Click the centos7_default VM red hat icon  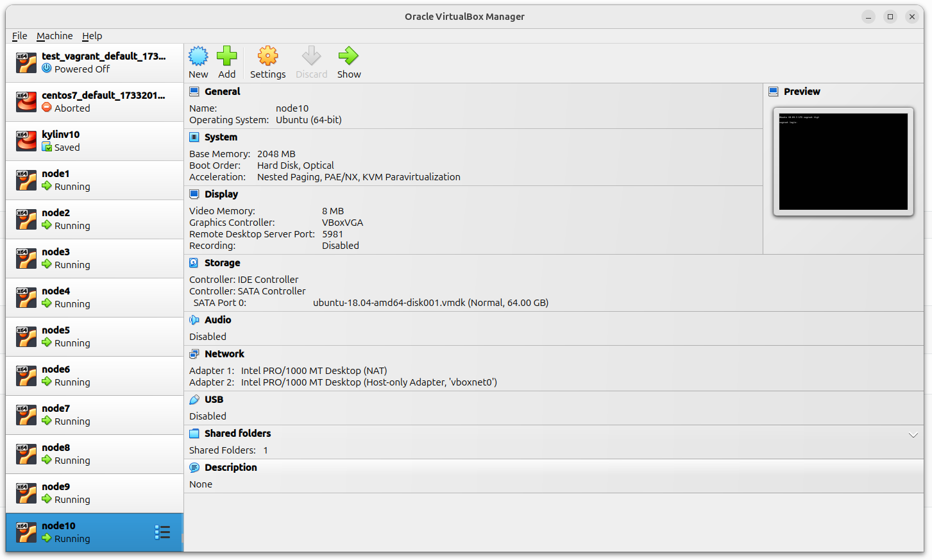26,102
